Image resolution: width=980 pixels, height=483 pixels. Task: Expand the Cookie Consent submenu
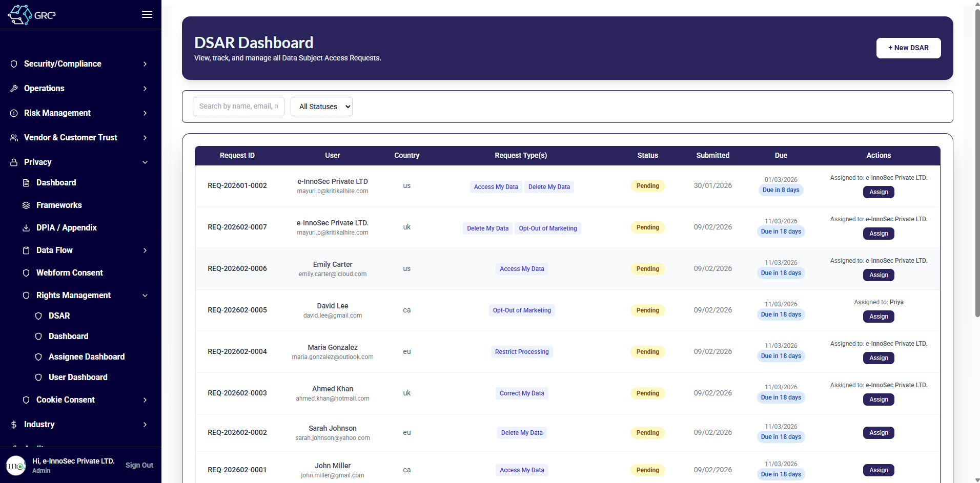coord(145,400)
